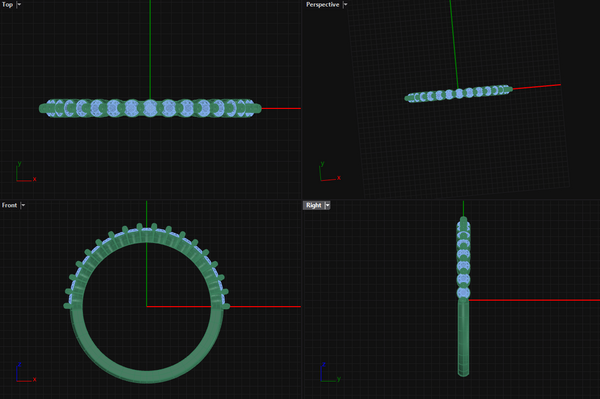Select the ring model in Perspective viewport
This screenshot has width=600, height=399.
pyautogui.click(x=458, y=93)
